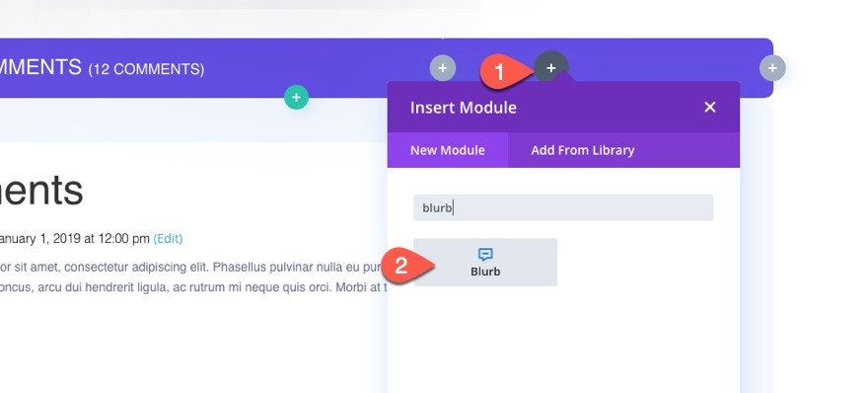868x393 pixels.
Task: Click the dark plus icon marker 1 points to
Action: pos(550,67)
